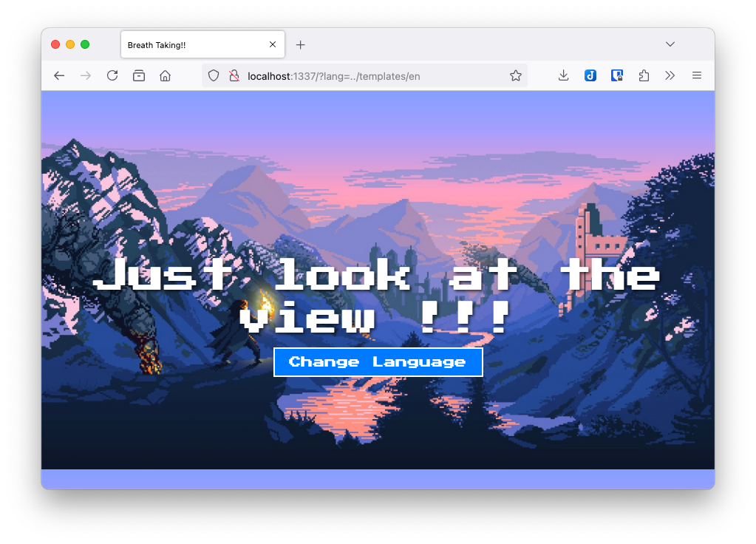The height and width of the screenshot is (544, 756).
Task: Go to the browser home page
Action: (166, 75)
